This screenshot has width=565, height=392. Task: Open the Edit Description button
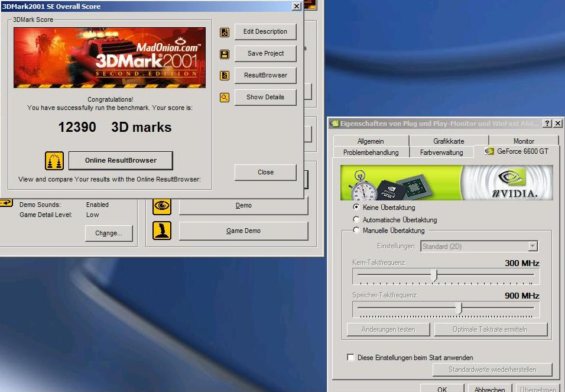[x=265, y=32]
